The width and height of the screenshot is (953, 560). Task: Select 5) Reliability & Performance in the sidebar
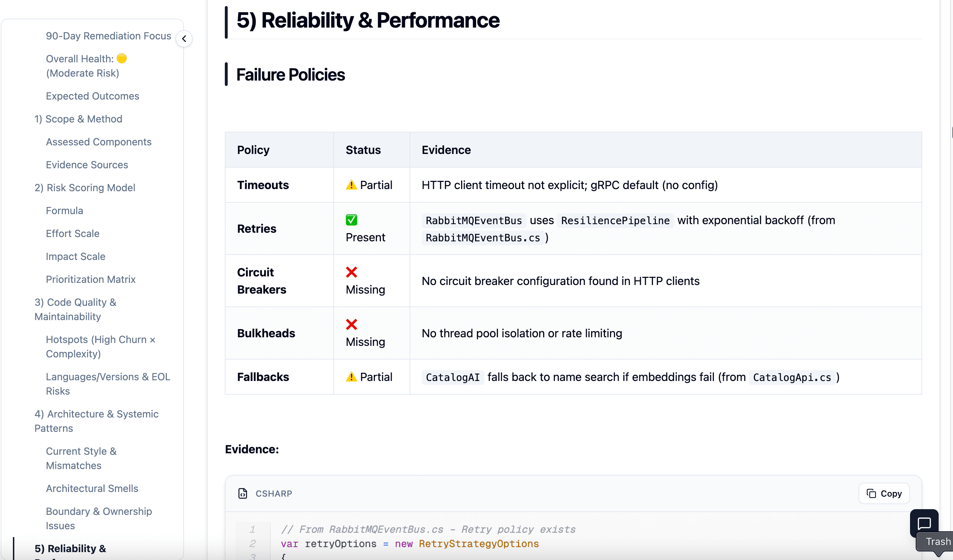click(70, 549)
